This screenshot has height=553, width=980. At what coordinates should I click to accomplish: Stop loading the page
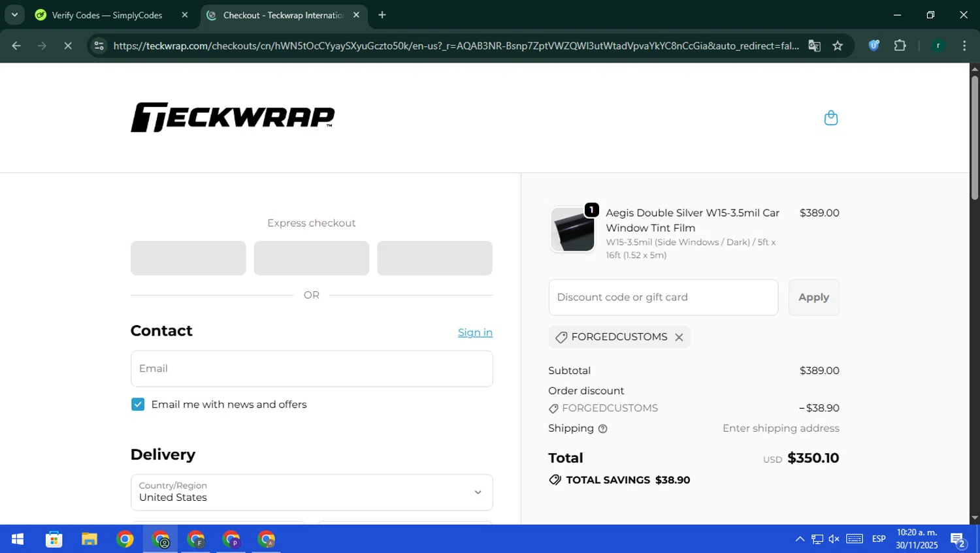(x=68, y=46)
